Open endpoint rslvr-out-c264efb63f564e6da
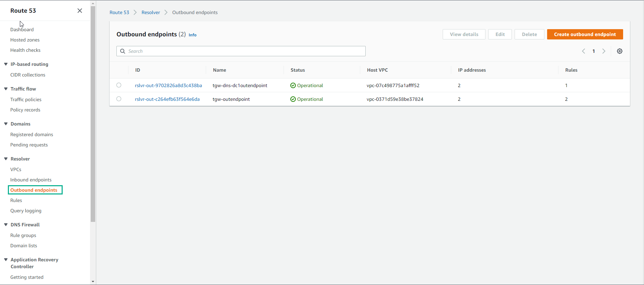This screenshot has height=285, width=644. point(167,99)
